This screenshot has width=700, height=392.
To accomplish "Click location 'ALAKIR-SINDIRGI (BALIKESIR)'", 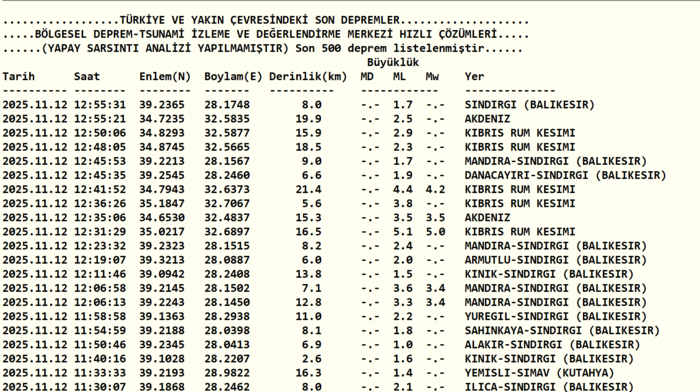I will pyautogui.click(x=552, y=345).
